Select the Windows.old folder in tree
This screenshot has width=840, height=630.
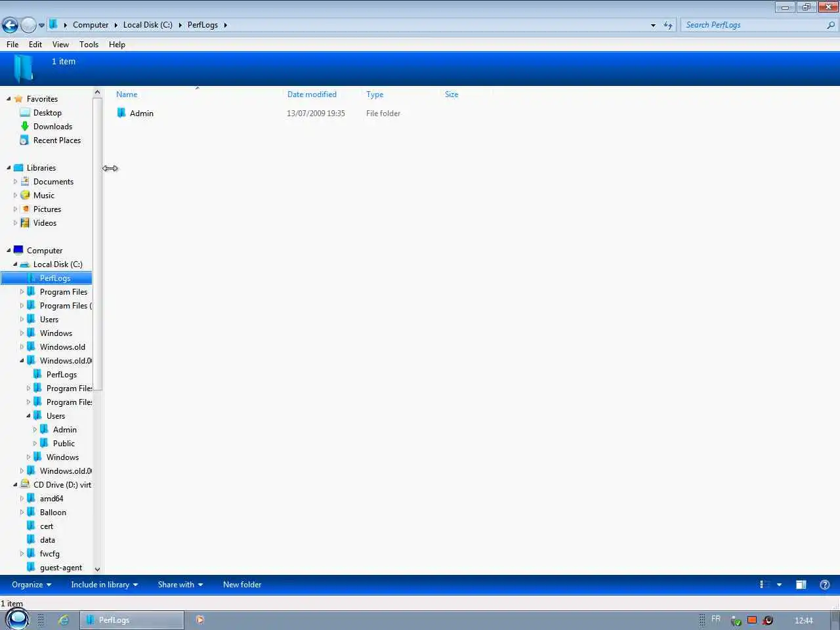pos(62,347)
